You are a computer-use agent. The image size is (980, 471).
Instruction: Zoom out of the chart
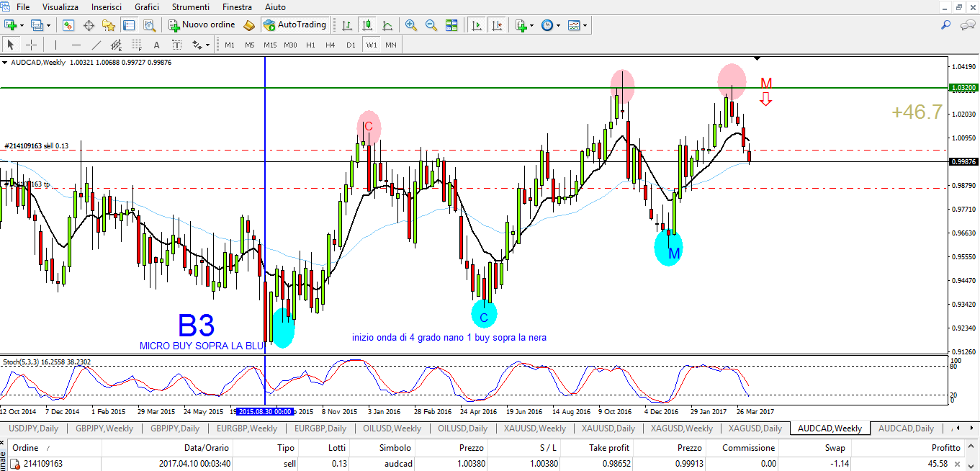[431, 25]
